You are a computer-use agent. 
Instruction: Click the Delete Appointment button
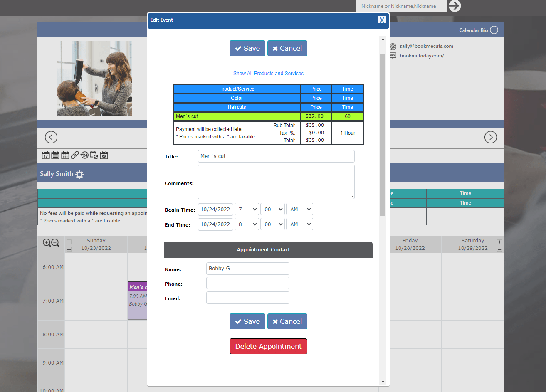coord(268,346)
